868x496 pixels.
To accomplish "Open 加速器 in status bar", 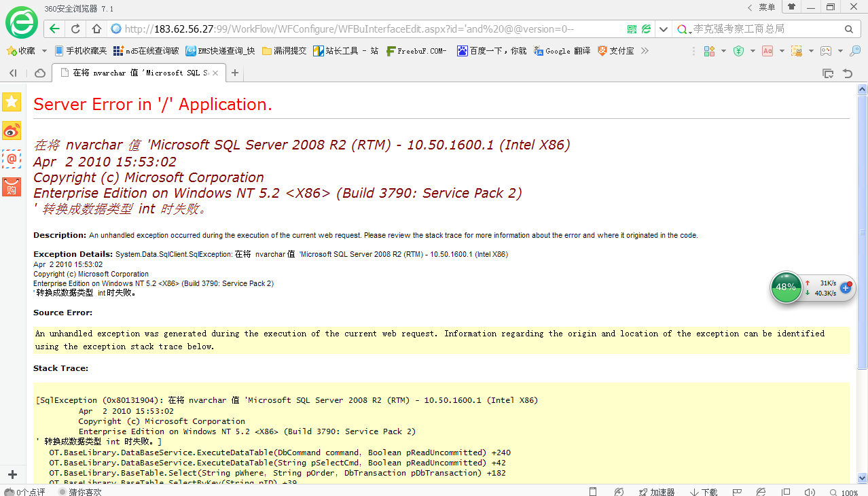I will tap(657, 491).
